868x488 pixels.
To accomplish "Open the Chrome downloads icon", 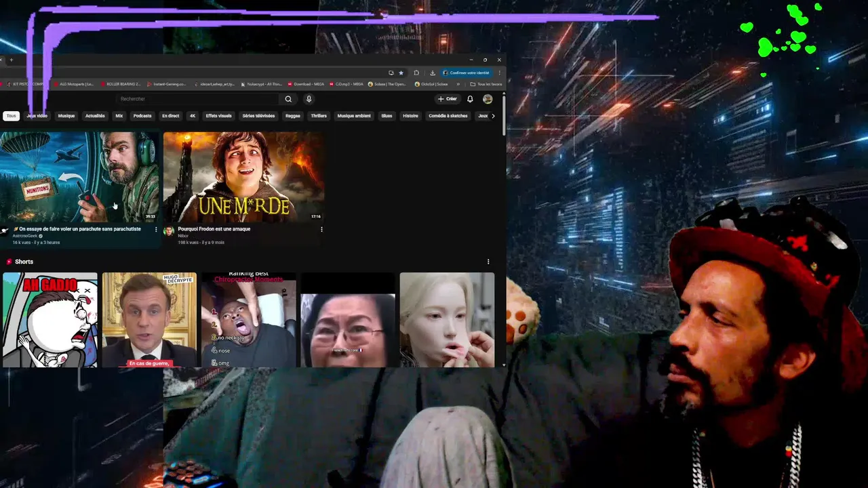I will [433, 73].
